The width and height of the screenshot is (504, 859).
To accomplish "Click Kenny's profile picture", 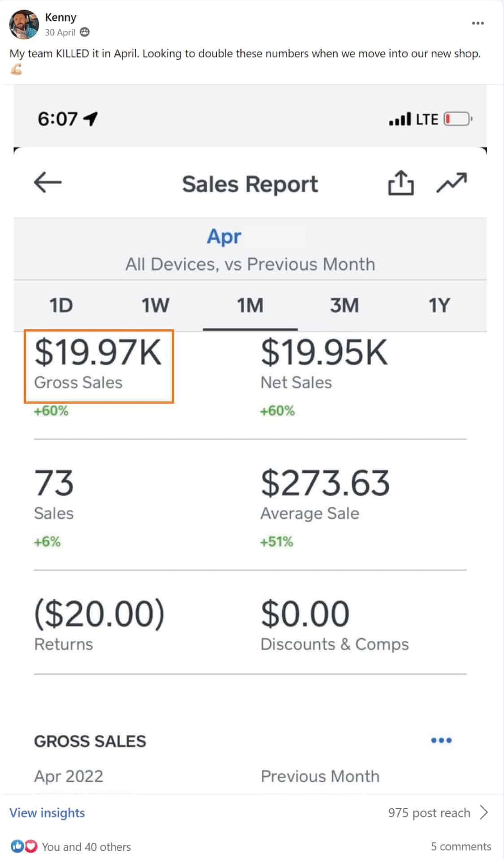I will coord(24,25).
